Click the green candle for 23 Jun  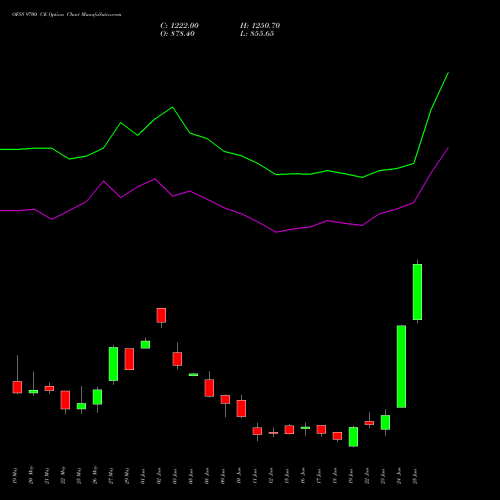(x=385, y=422)
